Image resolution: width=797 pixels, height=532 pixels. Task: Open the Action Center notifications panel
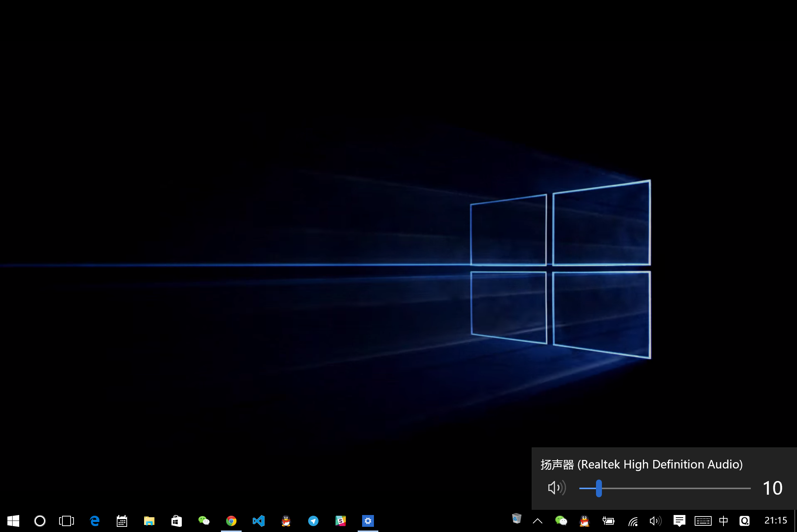(x=680, y=521)
